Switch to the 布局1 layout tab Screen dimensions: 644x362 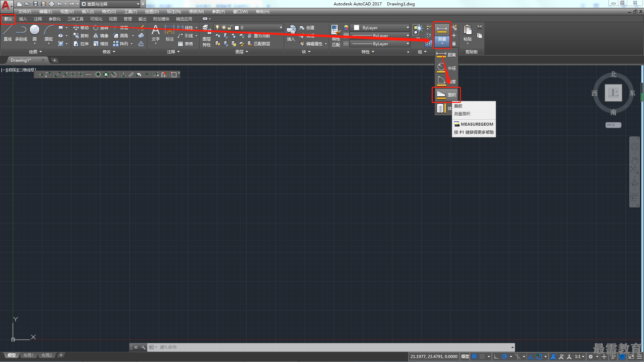(x=29, y=355)
